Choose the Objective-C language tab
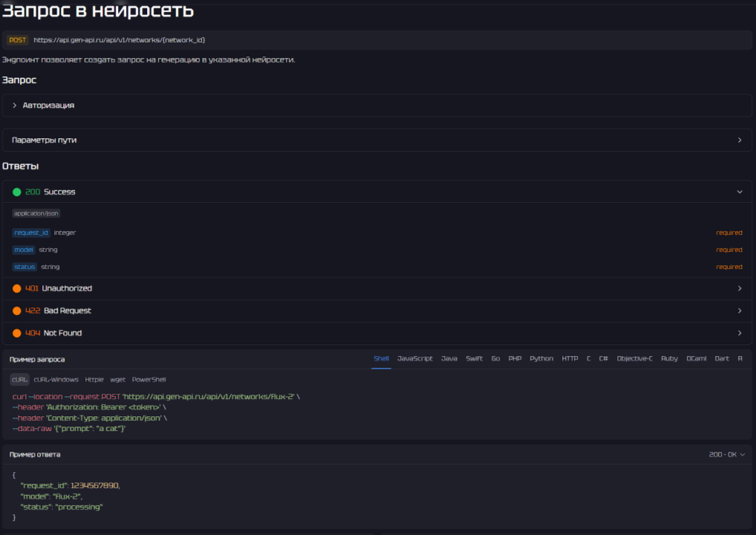 (634, 358)
